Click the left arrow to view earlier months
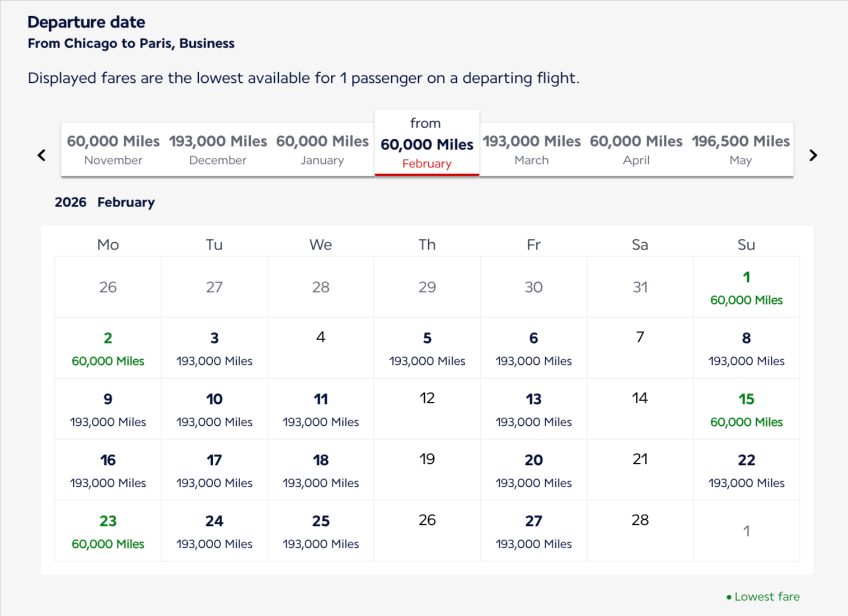 point(41,155)
